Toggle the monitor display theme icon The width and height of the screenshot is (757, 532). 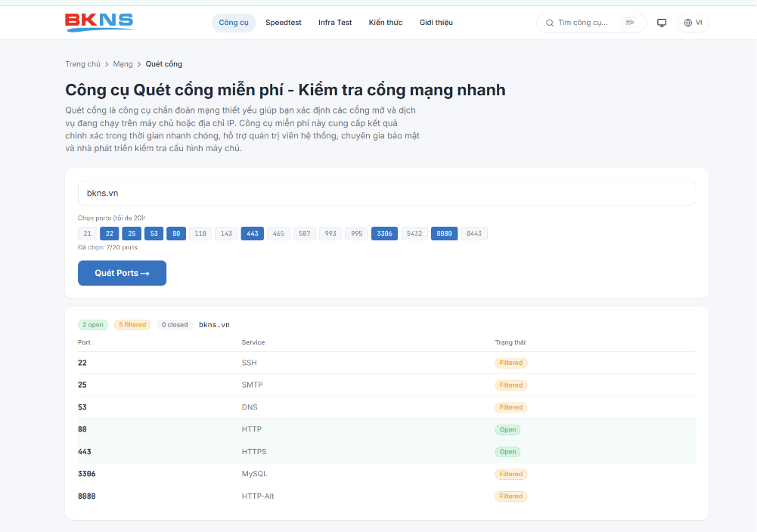click(x=662, y=23)
